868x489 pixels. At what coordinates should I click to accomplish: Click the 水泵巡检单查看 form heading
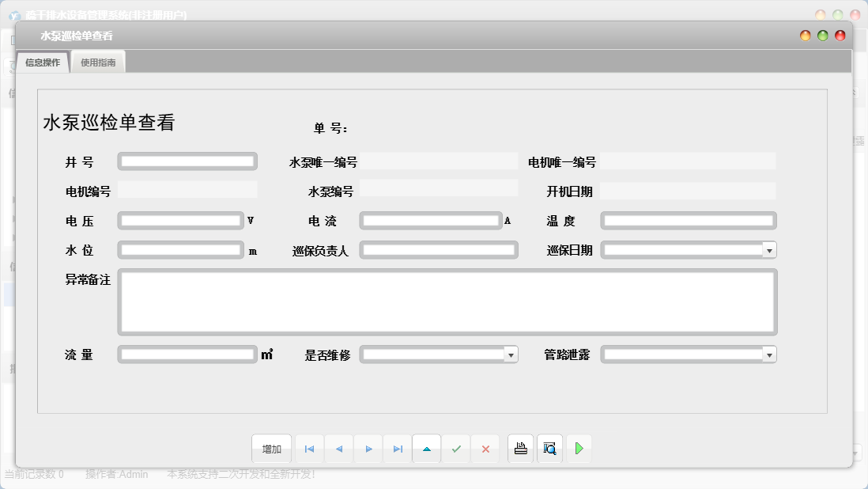pyautogui.click(x=109, y=123)
